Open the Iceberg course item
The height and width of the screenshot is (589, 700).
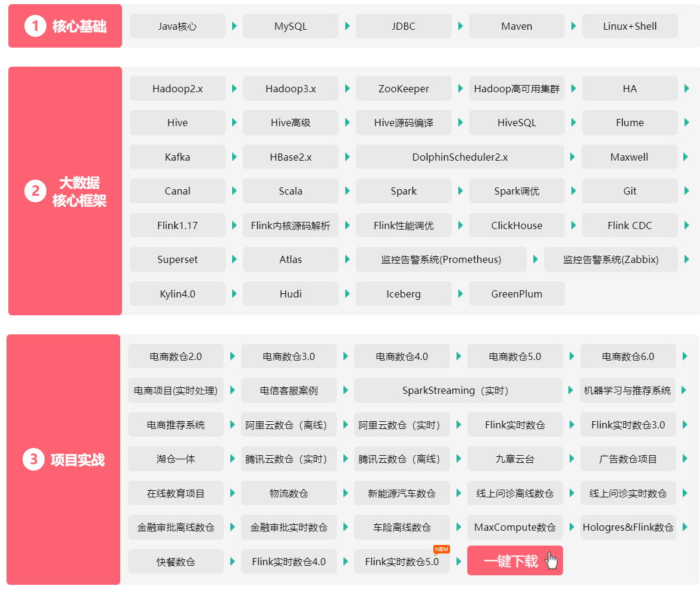click(x=404, y=294)
